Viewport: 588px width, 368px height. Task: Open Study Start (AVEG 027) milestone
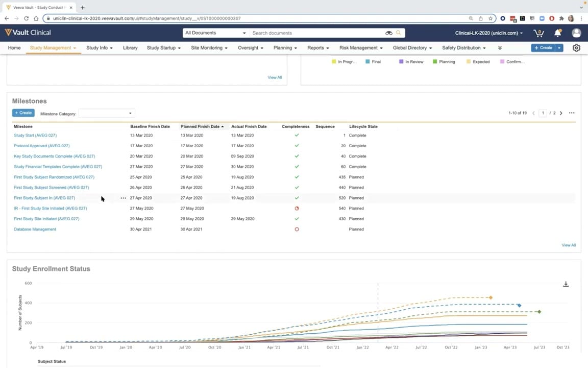point(35,135)
